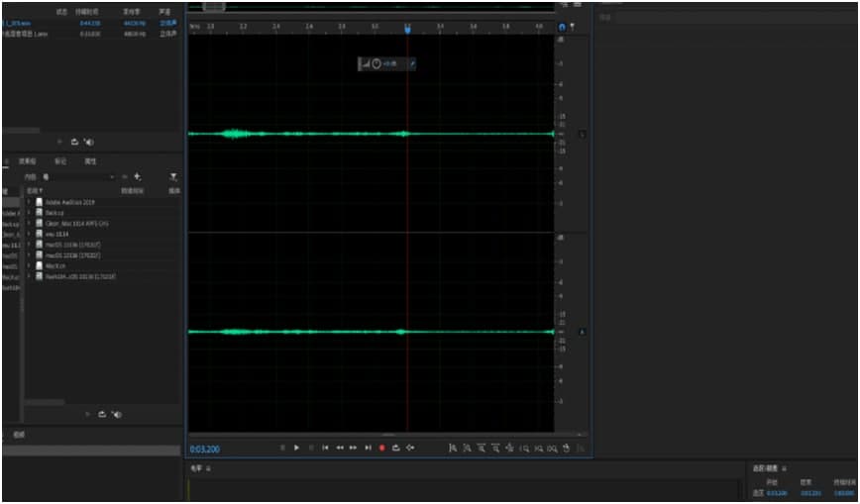Screen dimensions: 860x504
Task: Expand the MacX.cn folder row
Action: pos(29,266)
